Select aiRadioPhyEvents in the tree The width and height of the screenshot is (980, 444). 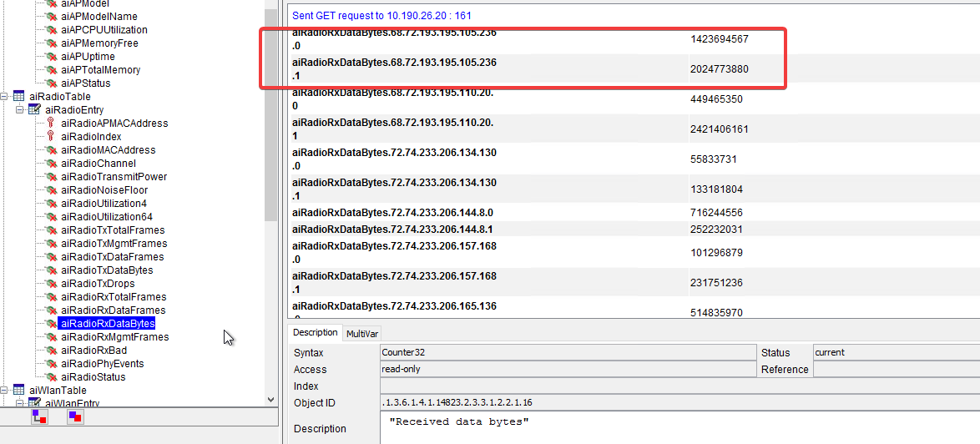[x=103, y=363]
